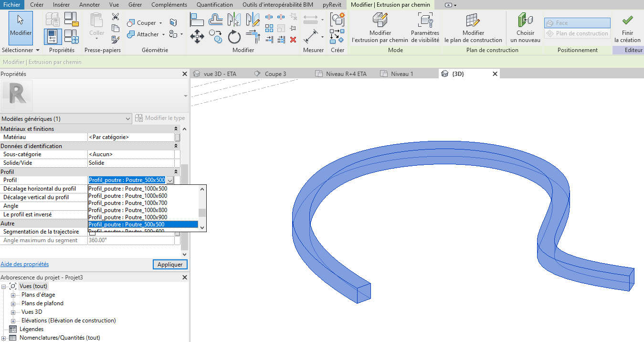Expand the Plans d'étage tree node
This screenshot has height=342, width=644.
pyautogui.click(x=13, y=295)
